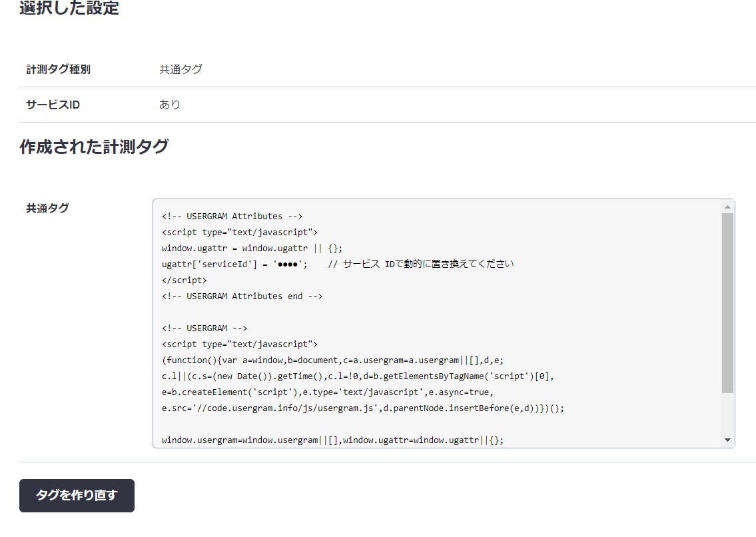Click the code box scrollbar down arrow
The image size is (756, 537).
point(727,440)
